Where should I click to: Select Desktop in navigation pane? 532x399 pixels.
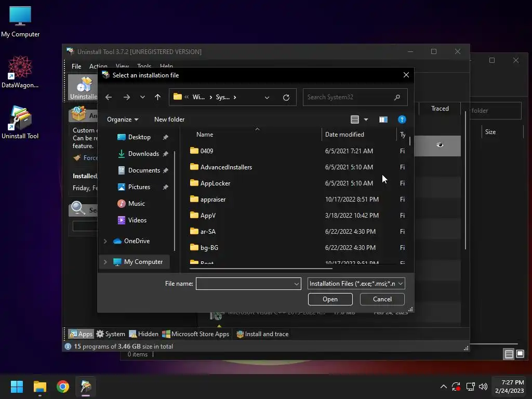coord(139,137)
